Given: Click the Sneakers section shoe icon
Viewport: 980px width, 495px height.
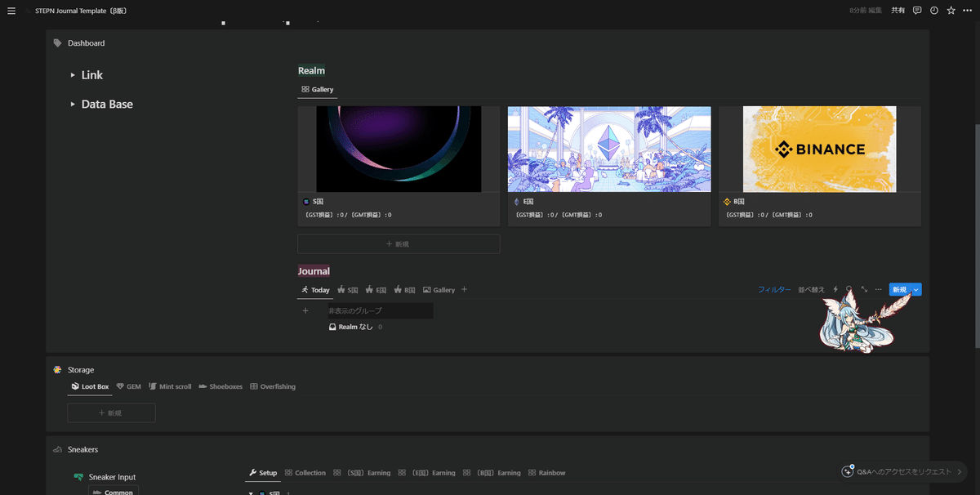Looking at the screenshot, I should (57, 450).
